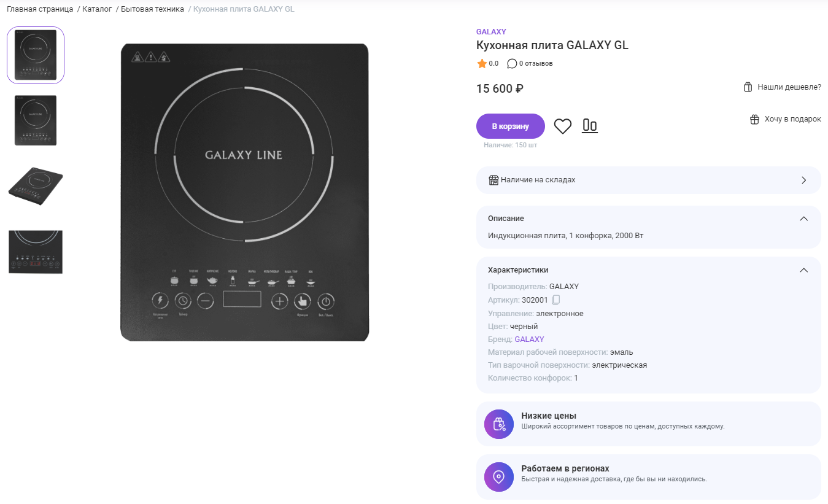Image resolution: width=828 pixels, height=504 pixels.
Task: Click Материал рабочей поверхности: эмаль row
Action: tap(560, 352)
